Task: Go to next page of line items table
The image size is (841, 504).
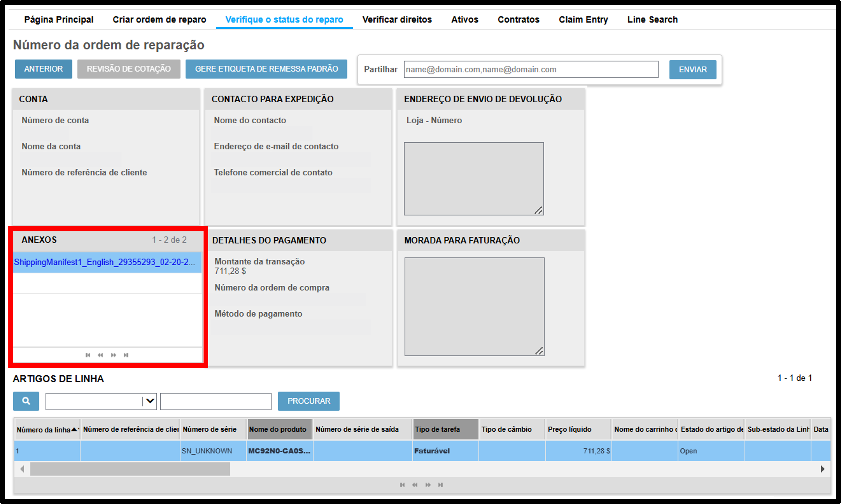Action: tap(428, 485)
